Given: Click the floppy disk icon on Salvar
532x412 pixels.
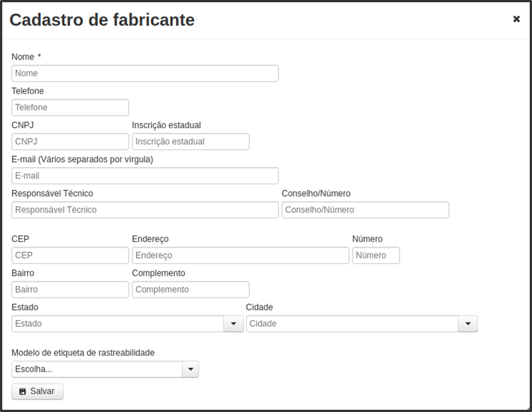Looking at the screenshot, I should [22, 392].
